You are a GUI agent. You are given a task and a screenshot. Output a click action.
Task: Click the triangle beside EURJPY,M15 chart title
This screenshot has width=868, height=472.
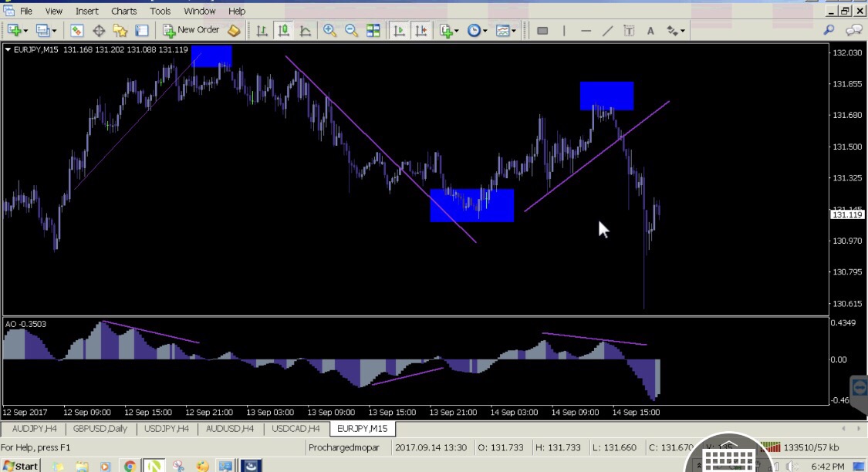click(x=8, y=50)
